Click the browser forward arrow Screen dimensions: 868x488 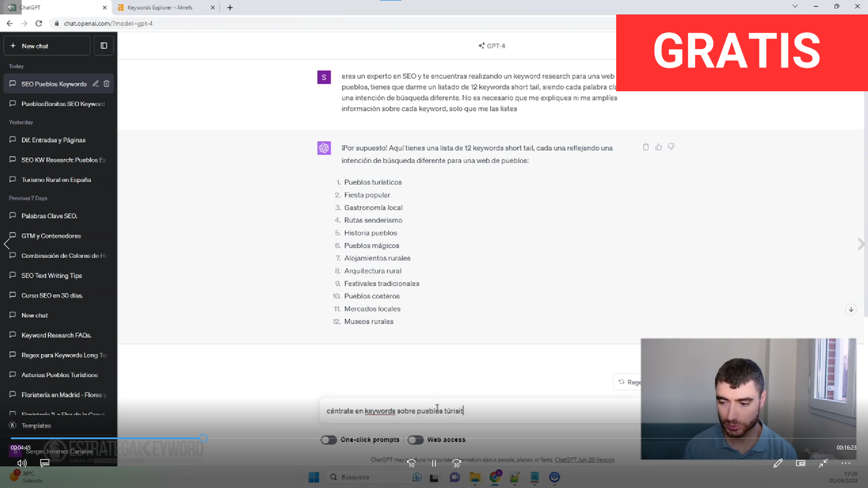(x=24, y=23)
